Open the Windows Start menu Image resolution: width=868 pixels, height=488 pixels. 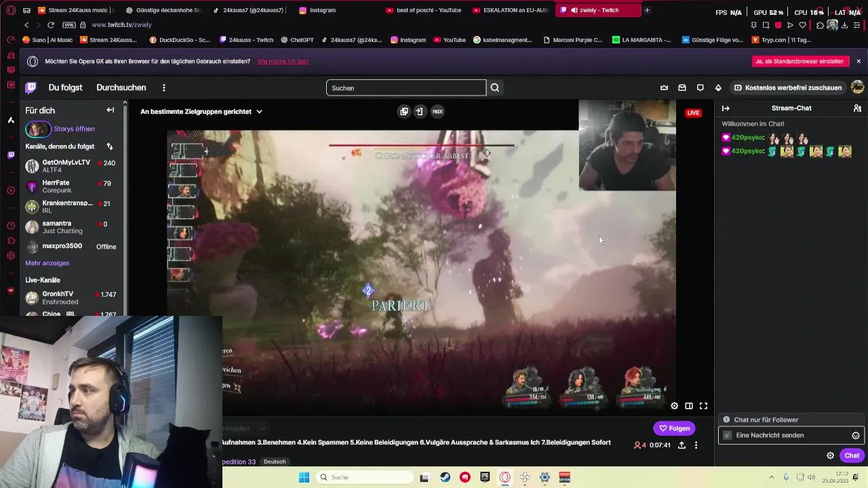304,477
